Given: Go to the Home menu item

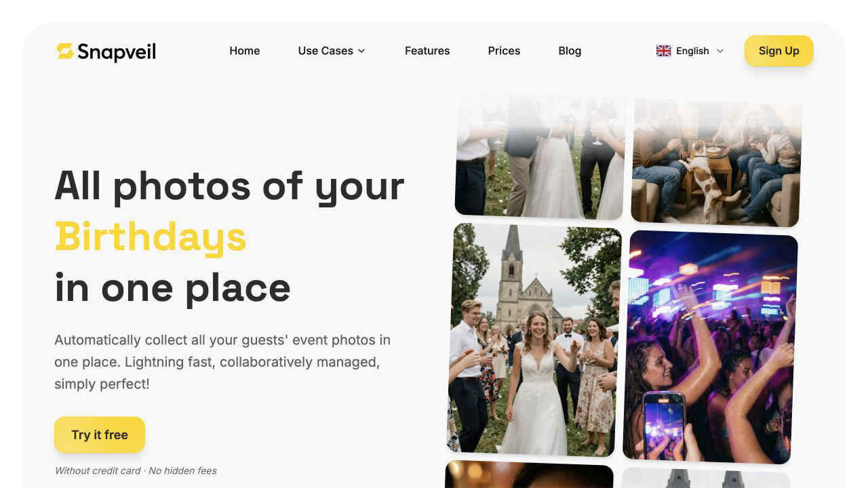Looking at the screenshot, I should pyautogui.click(x=245, y=51).
